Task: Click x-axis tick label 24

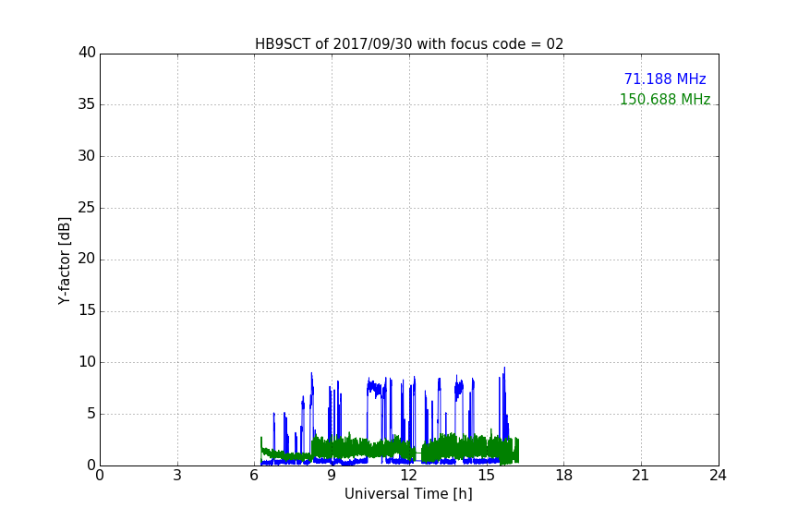Action: pos(718,476)
